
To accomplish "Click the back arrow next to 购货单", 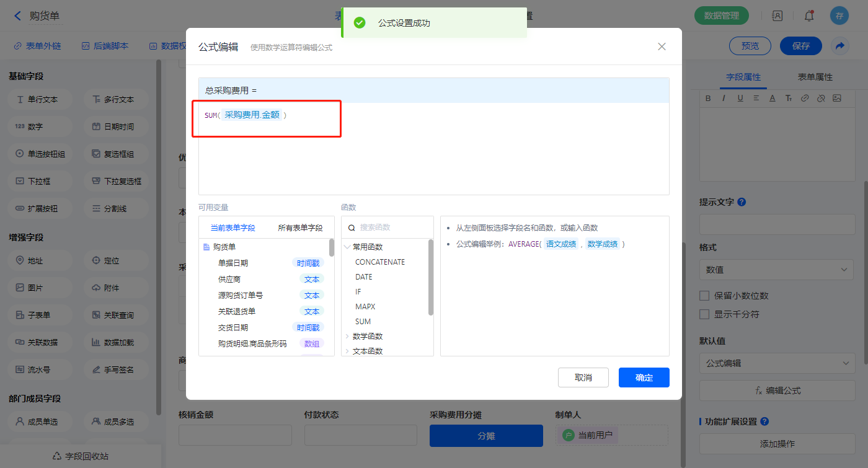I will click(x=17, y=16).
